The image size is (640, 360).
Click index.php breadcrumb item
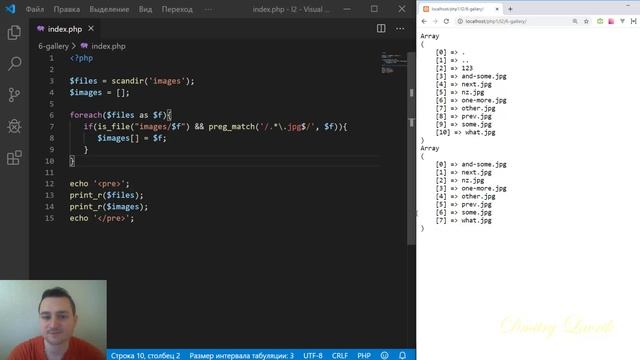103,46
